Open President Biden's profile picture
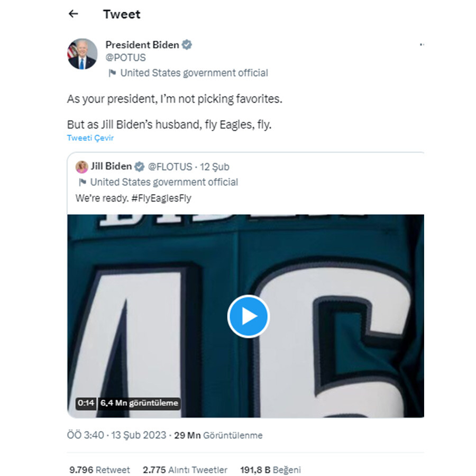This screenshot has height=476, width=476. pyautogui.click(x=82, y=54)
